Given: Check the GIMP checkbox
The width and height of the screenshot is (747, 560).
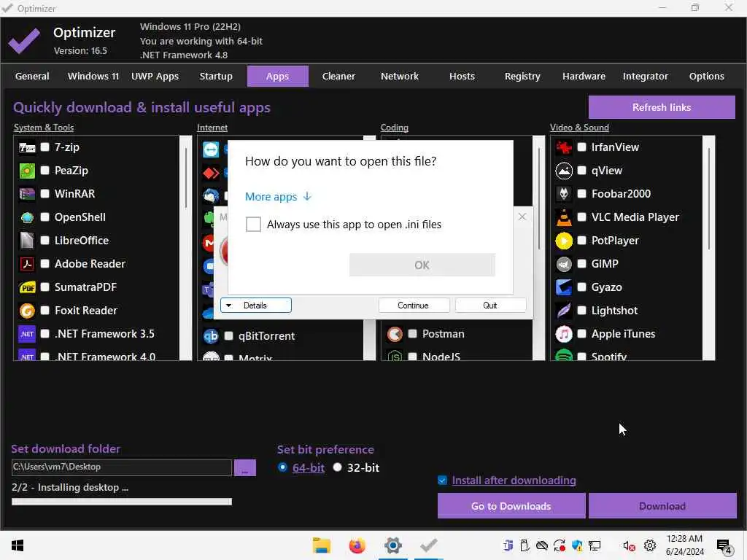Looking at the screenshot, I should [581, 264].
